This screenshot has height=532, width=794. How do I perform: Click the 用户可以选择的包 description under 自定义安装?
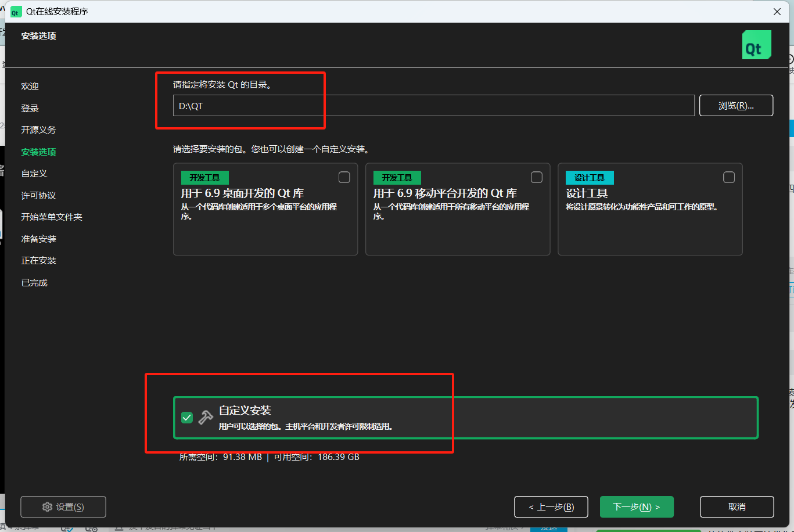[306, 426]
